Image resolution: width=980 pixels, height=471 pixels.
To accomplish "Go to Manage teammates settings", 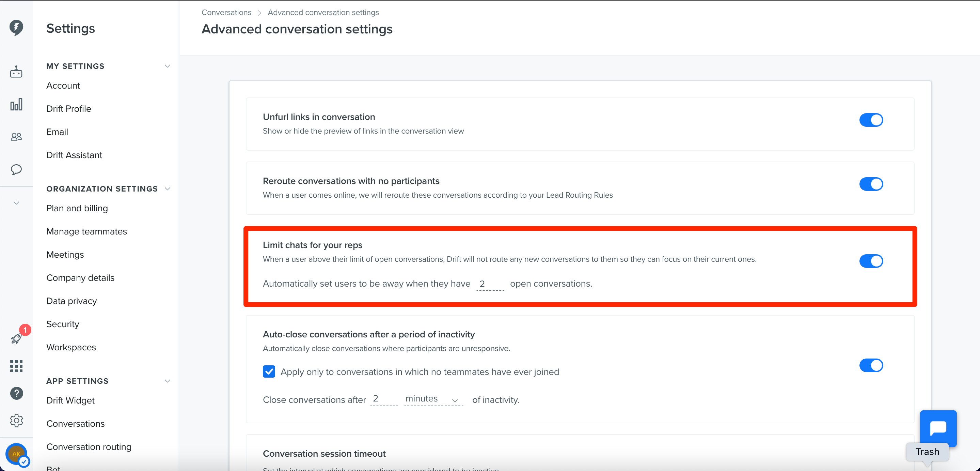I will (86, 231).
